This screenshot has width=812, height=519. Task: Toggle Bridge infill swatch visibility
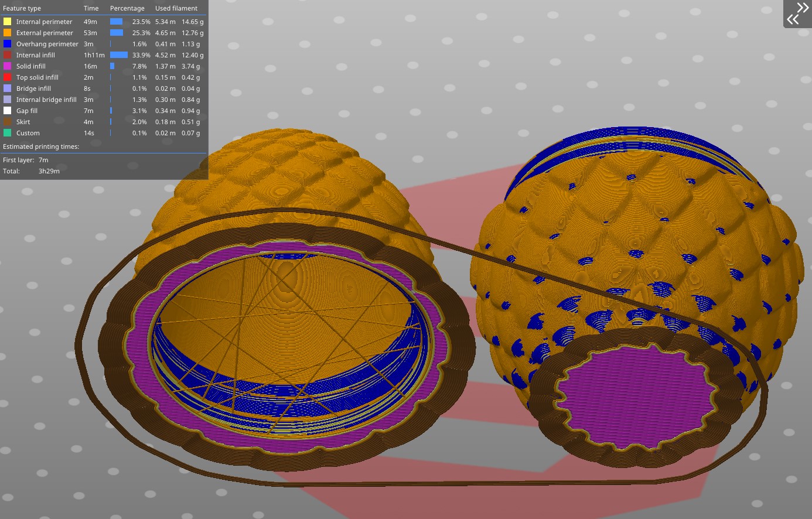pyautogui.click(x=7, y=88)
